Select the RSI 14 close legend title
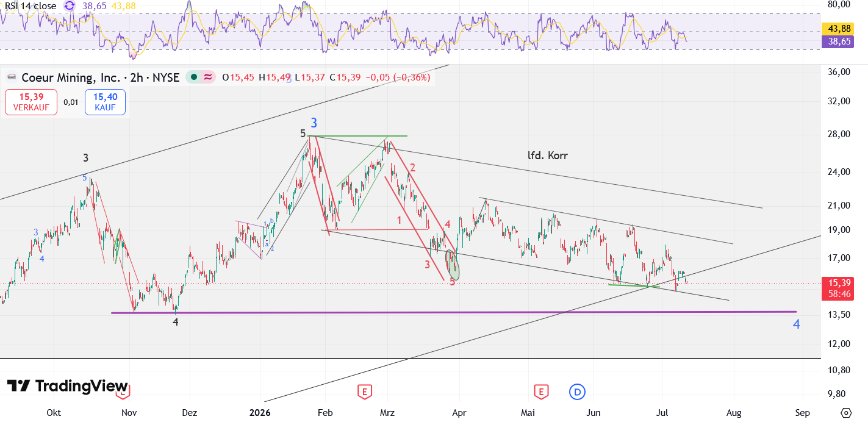This screenshot has width=868, height=422. point(30,6)
